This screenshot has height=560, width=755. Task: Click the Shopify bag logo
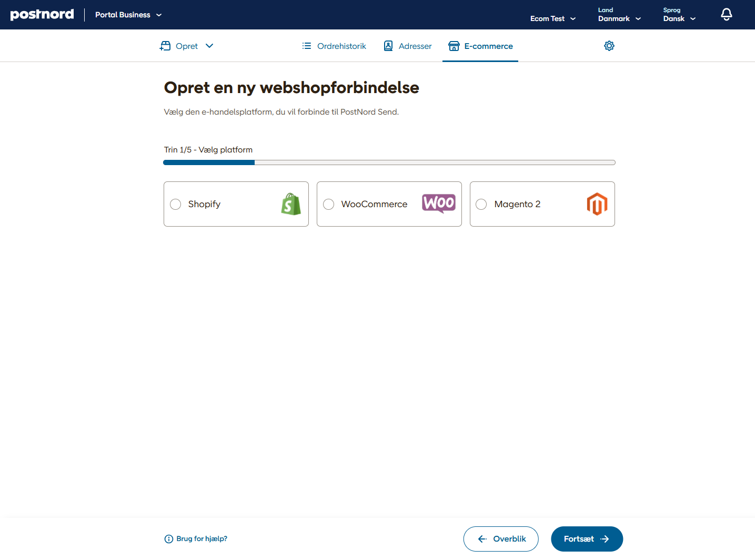291,204
